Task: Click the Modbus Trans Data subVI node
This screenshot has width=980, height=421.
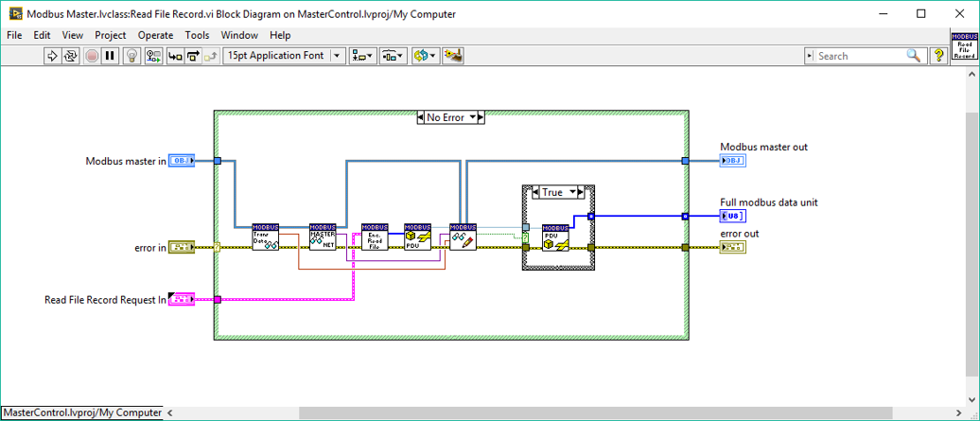Action: click(266, 237)
